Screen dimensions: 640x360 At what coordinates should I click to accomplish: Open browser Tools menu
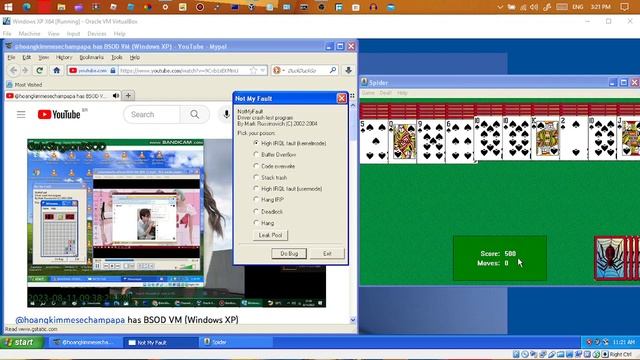point(117,58)
